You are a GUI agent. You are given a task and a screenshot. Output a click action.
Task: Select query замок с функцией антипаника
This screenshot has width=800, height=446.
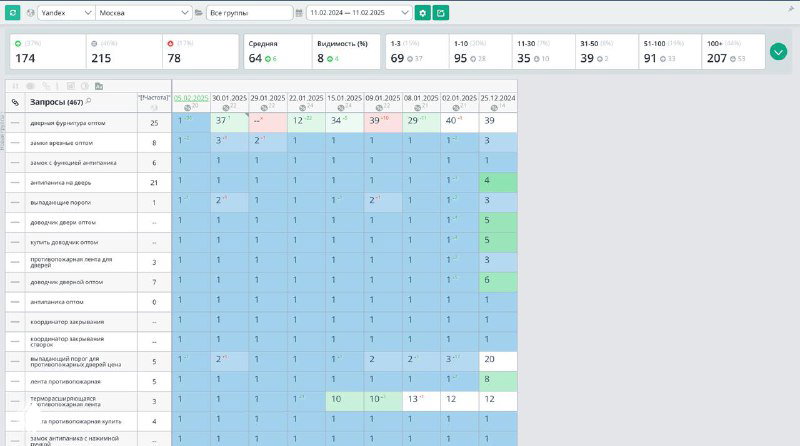(73, 163)
